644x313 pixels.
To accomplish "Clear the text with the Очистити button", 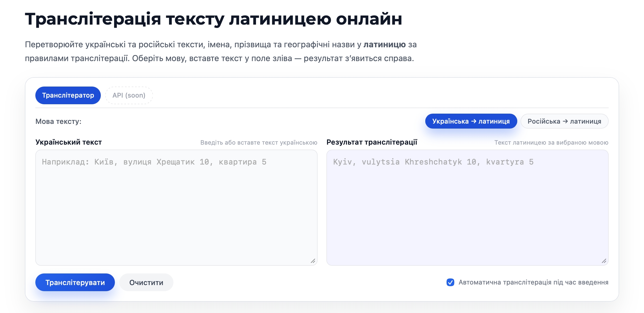I will (x=146, y=283).
